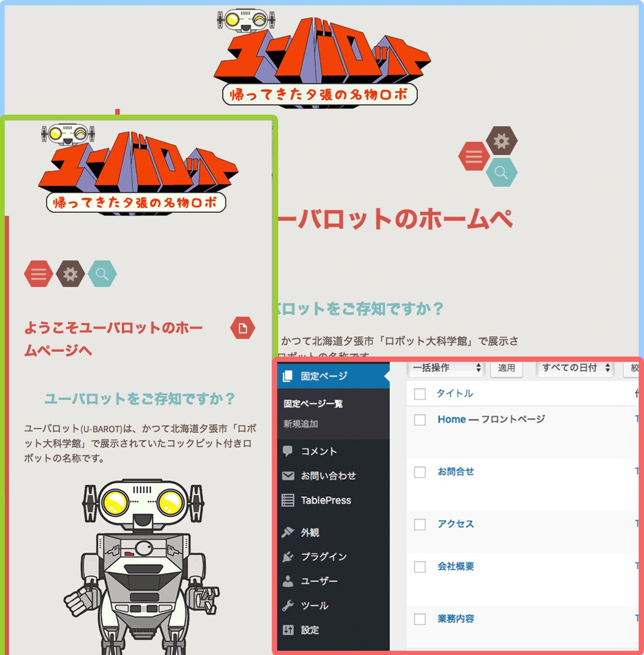644x655 pixels.
Task: Open 外観 in the admin menu
Action: [334, 532]
